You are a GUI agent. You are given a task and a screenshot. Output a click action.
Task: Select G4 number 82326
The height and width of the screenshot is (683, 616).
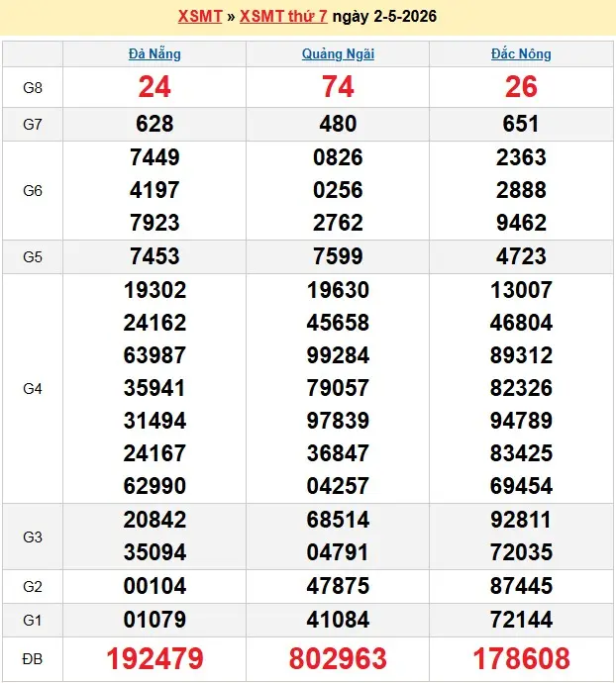click(521, 388)
